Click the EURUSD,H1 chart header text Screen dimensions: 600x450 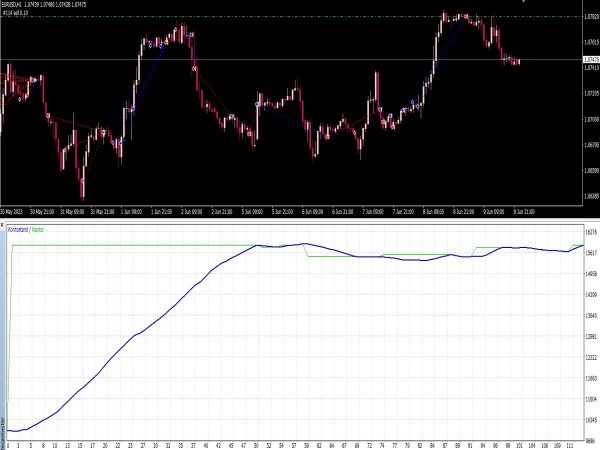(44, 5)
